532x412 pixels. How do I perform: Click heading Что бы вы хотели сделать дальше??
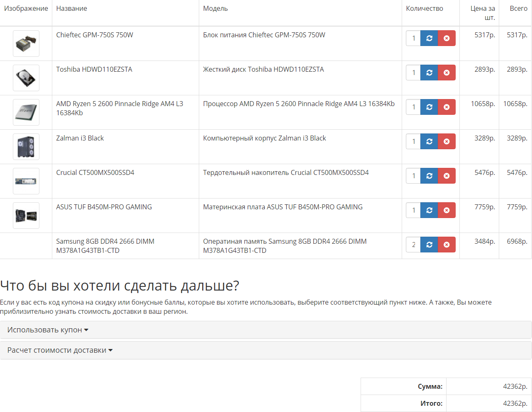click(120, 286)
